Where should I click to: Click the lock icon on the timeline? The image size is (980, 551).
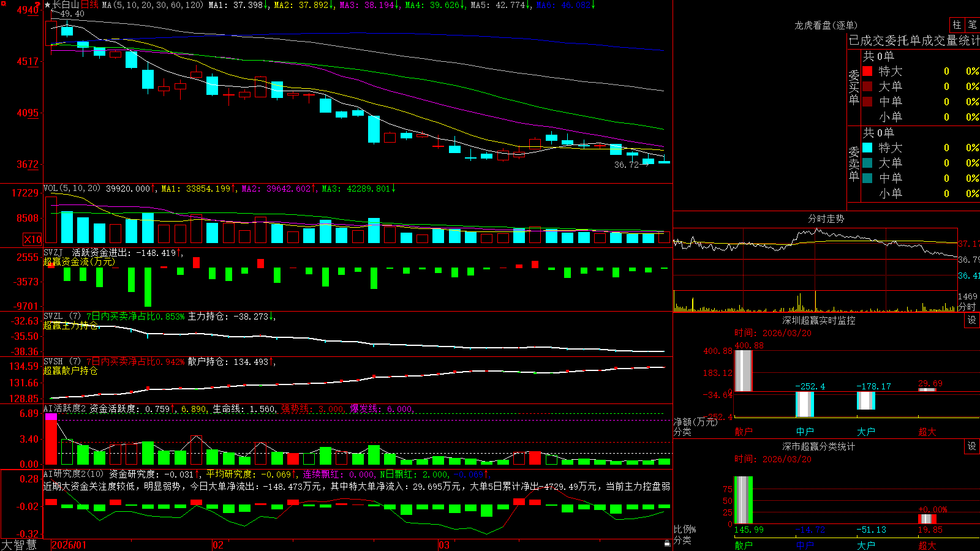(x=668, y=544)
